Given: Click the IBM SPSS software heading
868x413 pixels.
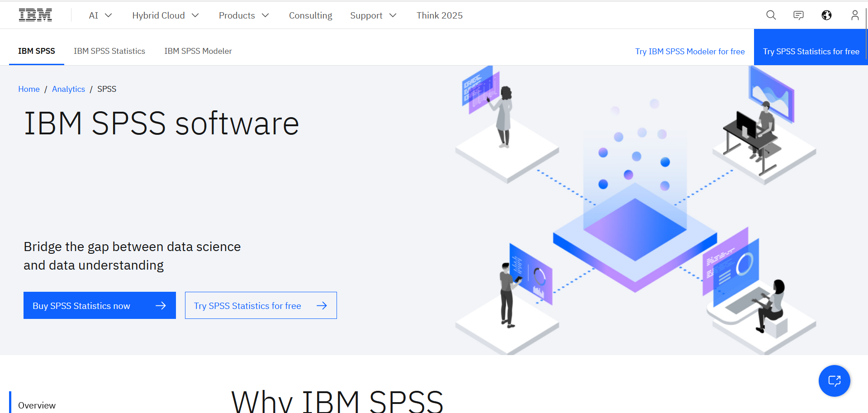Looking at the screenshot, I should click(161, 123).
